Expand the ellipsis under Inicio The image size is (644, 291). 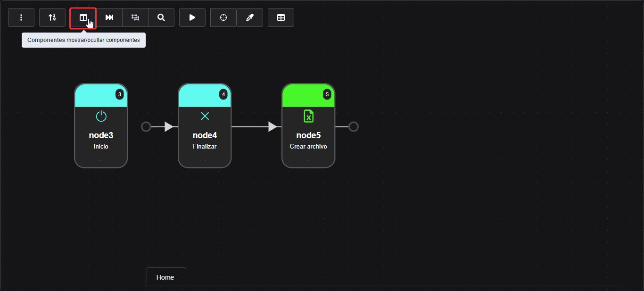101,160
